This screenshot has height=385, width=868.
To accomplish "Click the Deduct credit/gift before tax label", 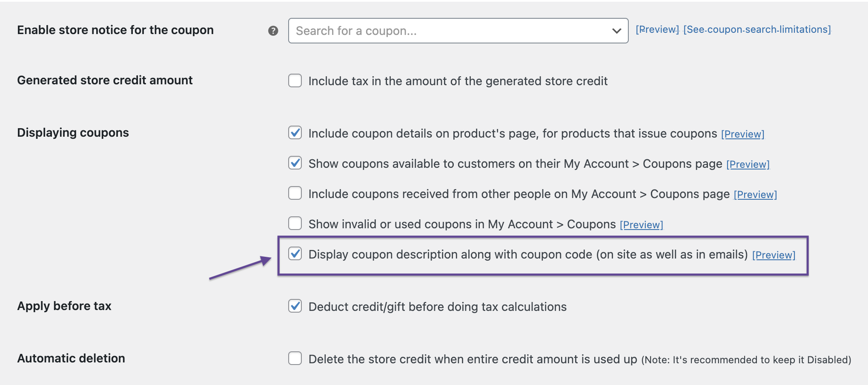I will tap(438, 307).
